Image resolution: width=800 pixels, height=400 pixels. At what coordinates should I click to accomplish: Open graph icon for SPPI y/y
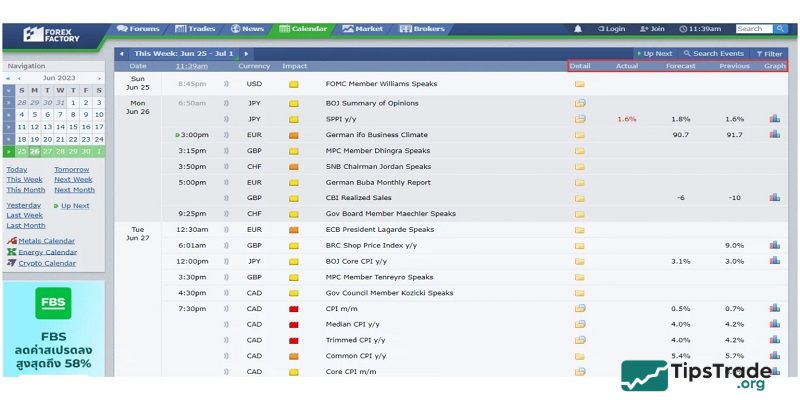(x=774, y=119)
